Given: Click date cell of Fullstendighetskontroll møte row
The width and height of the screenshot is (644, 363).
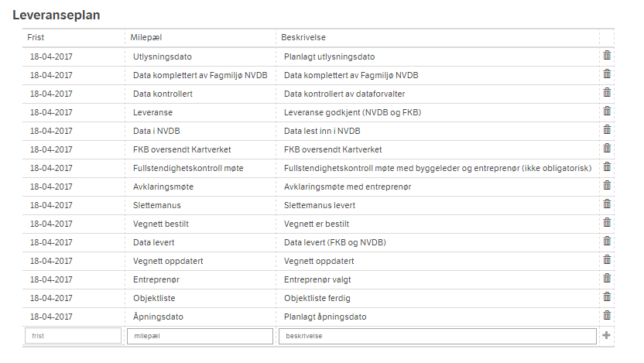Looking at the screenshot, I should click(51, 169).
